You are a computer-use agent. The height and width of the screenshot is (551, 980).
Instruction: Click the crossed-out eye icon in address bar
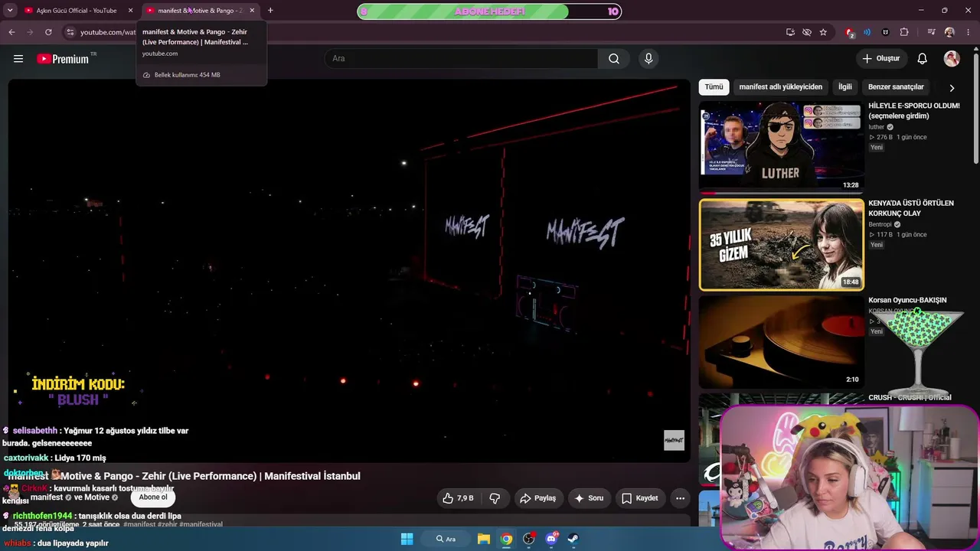click(807, 32)
